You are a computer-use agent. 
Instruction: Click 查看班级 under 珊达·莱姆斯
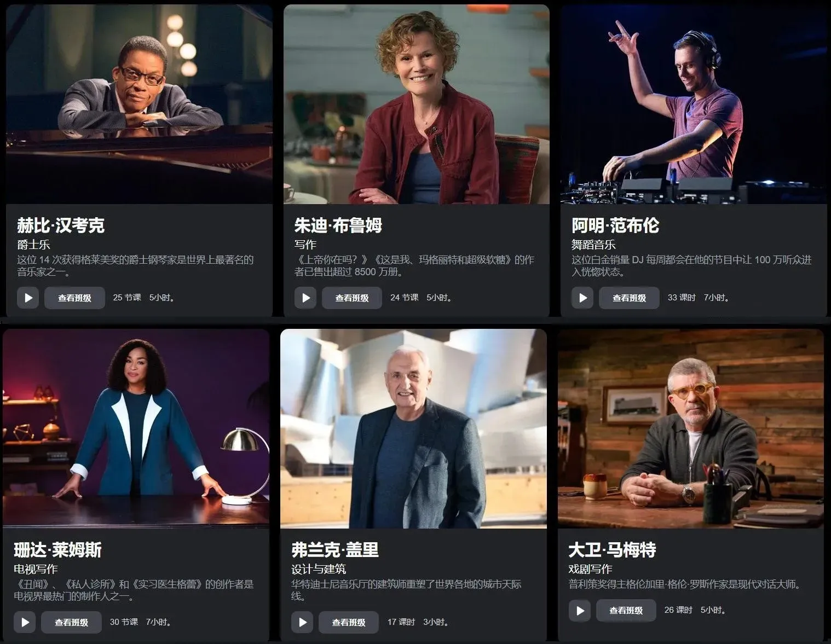pyautogui.click(x=71, y=622)
